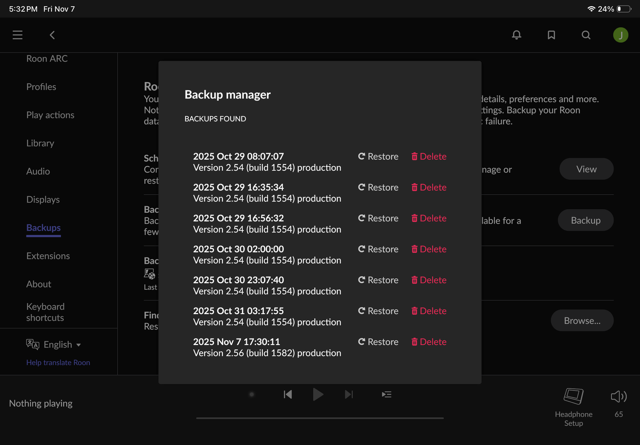Open the notifications bell
This screenshot has width=640, height=445.
(517, 35)
